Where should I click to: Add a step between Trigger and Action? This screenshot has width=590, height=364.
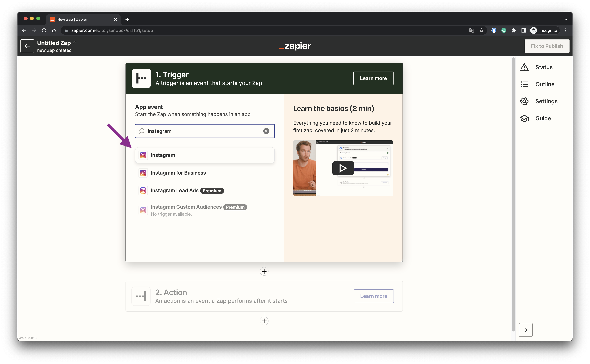(x=264, y=271)
